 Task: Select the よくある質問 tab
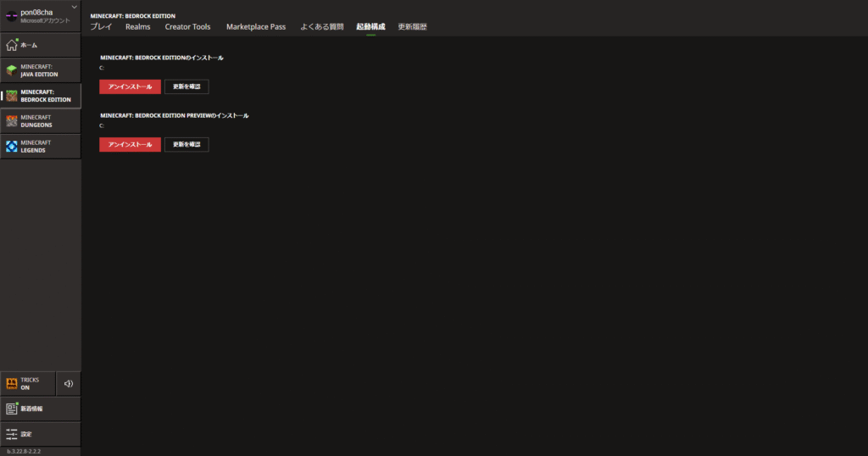click(321, 27)
